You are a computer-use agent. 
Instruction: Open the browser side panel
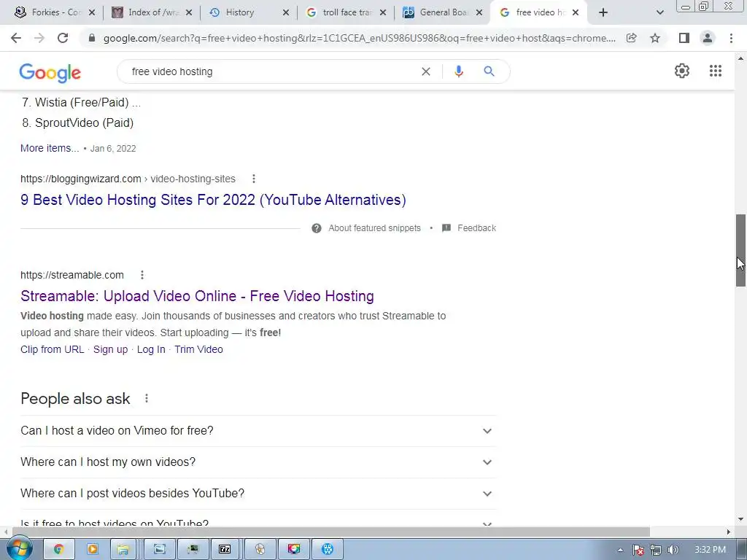[x=684, y=38]
